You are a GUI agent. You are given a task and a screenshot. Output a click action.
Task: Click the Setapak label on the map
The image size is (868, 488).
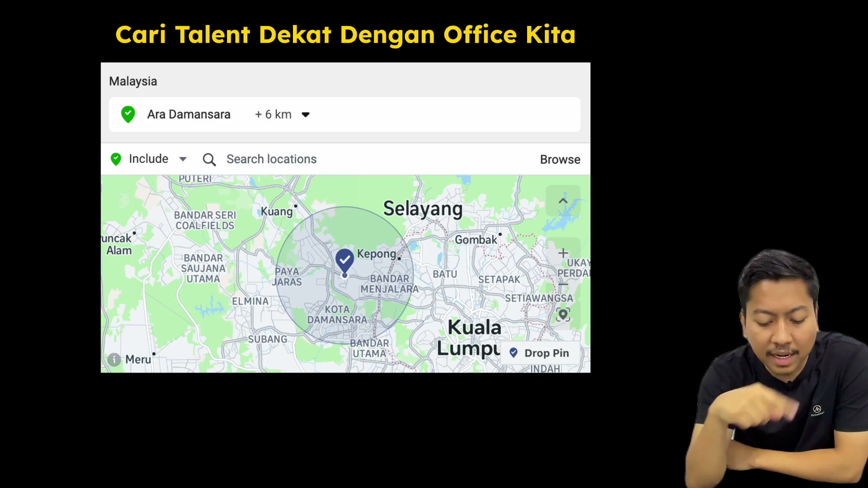click(x=499, y=280)
